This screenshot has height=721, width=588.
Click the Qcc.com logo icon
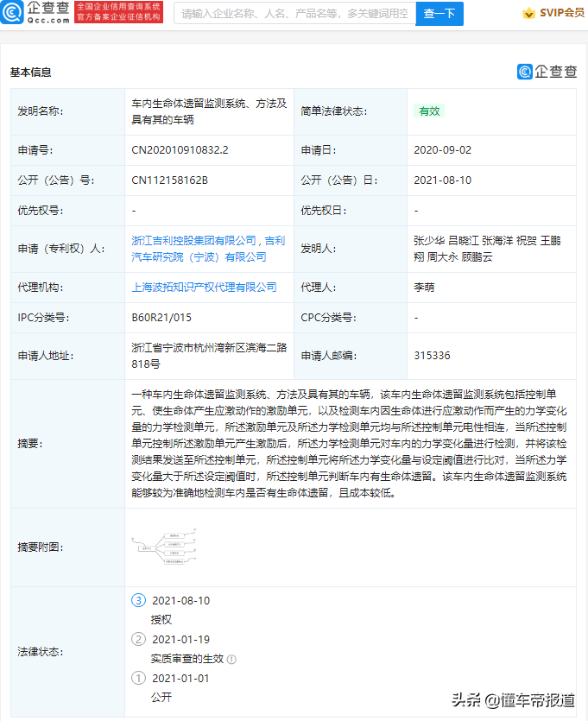tap(12, 12)
